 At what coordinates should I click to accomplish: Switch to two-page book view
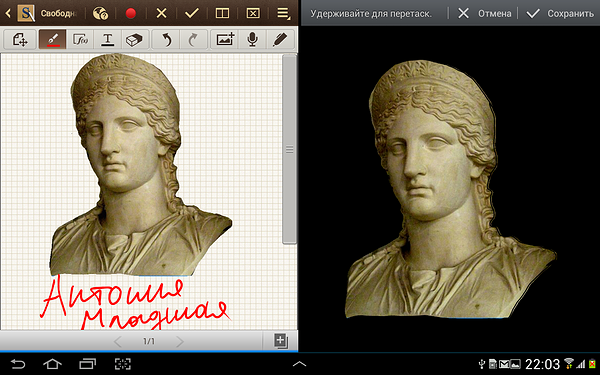point(222,13)
